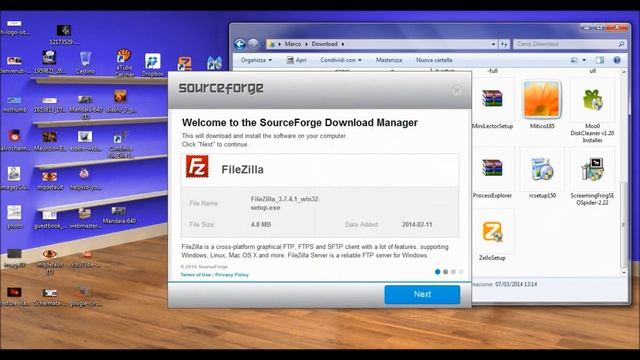Close the SourceForge Download Manager dialog
The image size is (640, 360).
click(x=457, y=90)
